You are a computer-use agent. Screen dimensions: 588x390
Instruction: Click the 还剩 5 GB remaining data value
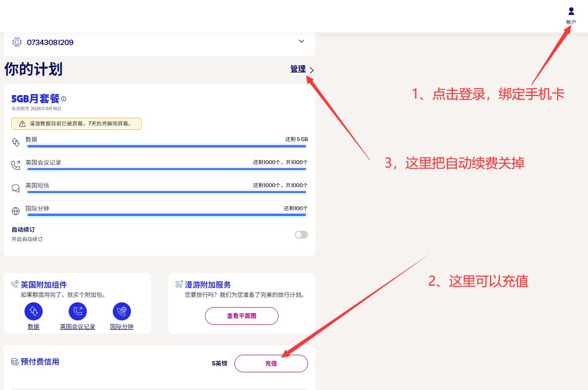(x=297, y=139)
